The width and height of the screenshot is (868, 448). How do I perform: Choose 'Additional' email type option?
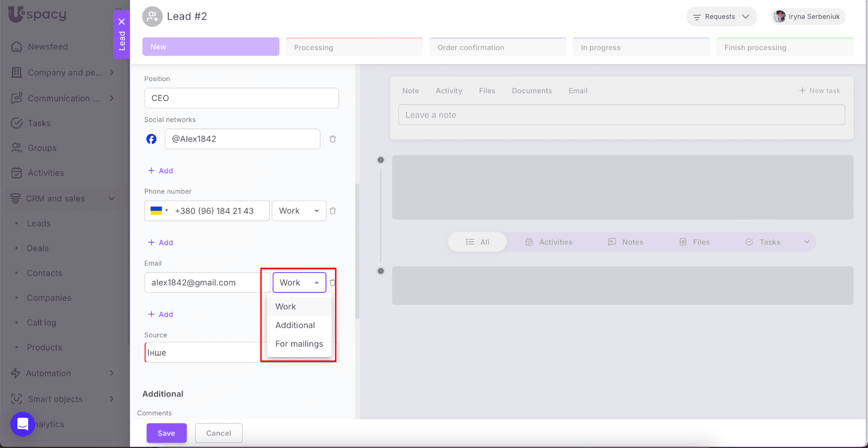pos(295,325)
